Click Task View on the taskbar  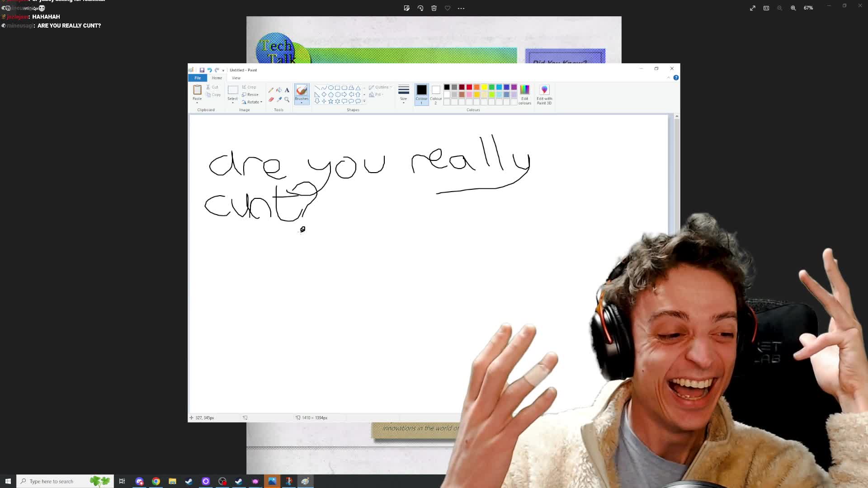coord(122,481)
